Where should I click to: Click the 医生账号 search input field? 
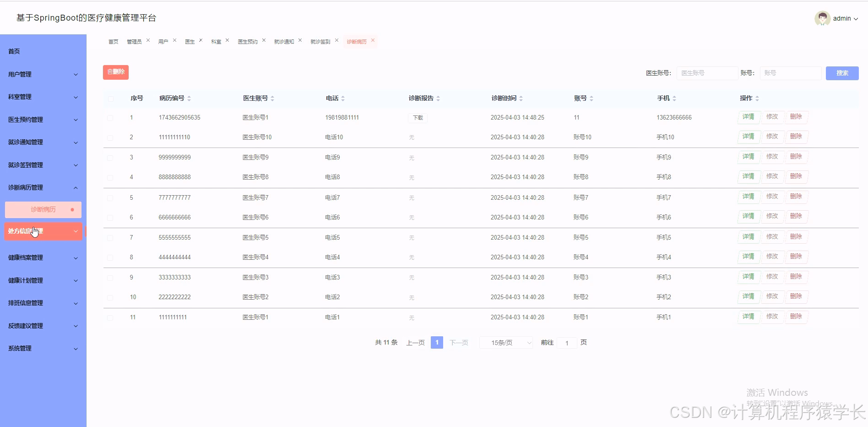pyautogui.click(x=706, y=73)
